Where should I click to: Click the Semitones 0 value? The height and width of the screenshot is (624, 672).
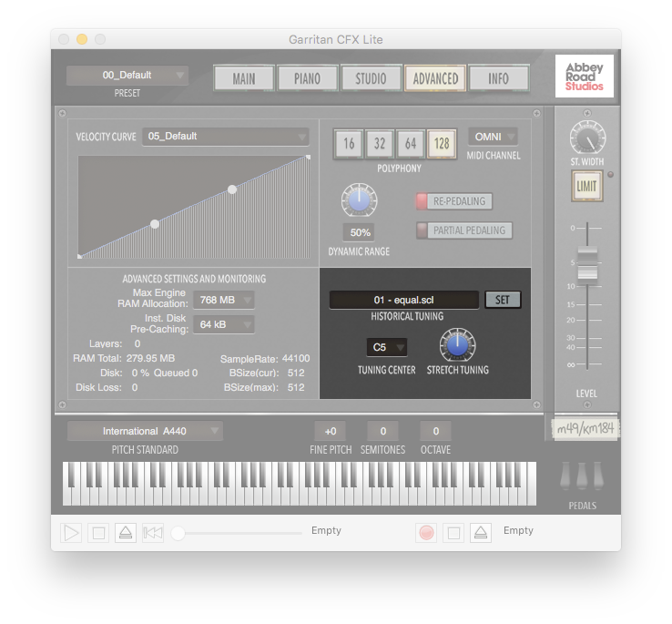[382, 431]
